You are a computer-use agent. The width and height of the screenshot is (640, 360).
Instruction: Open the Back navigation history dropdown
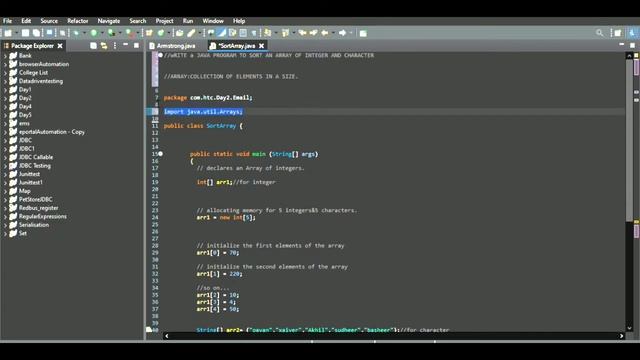(x=333, y=33)
